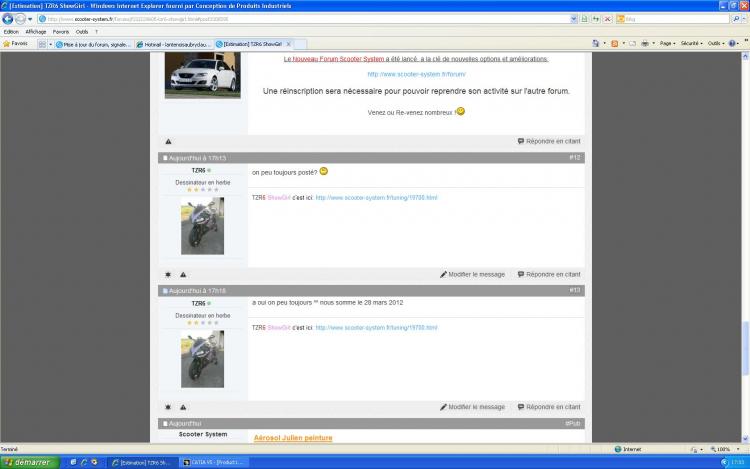Open 'Le Nouveau Forum Scooter System' link

tap(334, 59)
